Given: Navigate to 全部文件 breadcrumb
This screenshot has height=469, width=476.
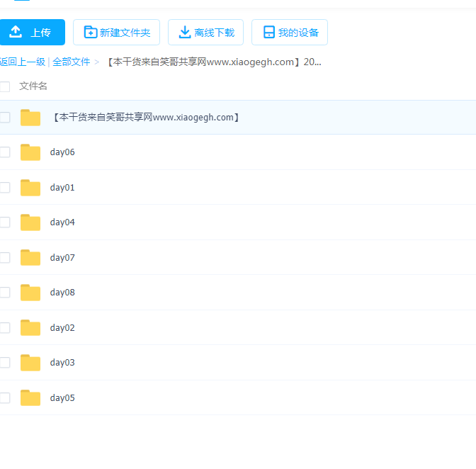Looking at the screenshot, I should click(x=71, y=62).
